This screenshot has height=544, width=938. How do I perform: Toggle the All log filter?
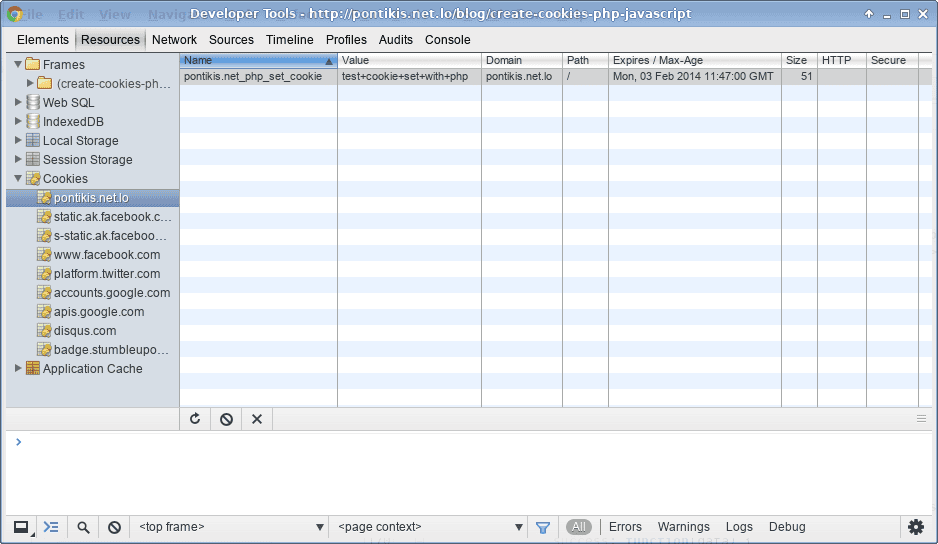pyautogui.click(x=578, y=527)
